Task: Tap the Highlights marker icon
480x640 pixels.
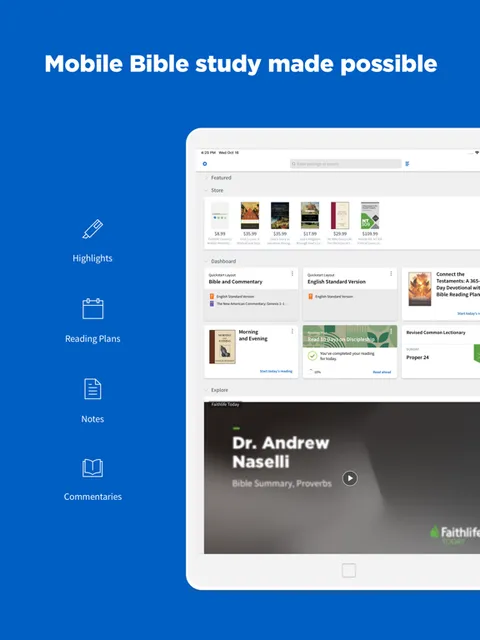Action: pyautogui.click(x=93, y=229)
